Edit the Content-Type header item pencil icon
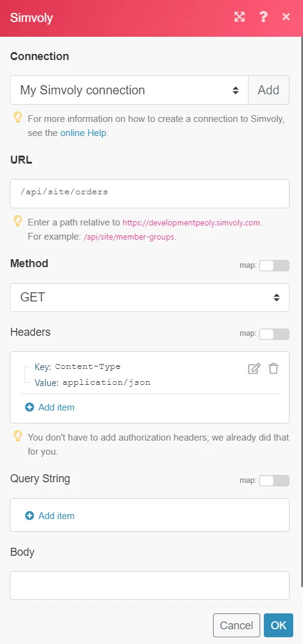Image resolution: width=303 pixels, height=644 pixels. click(x=254, y=368)
